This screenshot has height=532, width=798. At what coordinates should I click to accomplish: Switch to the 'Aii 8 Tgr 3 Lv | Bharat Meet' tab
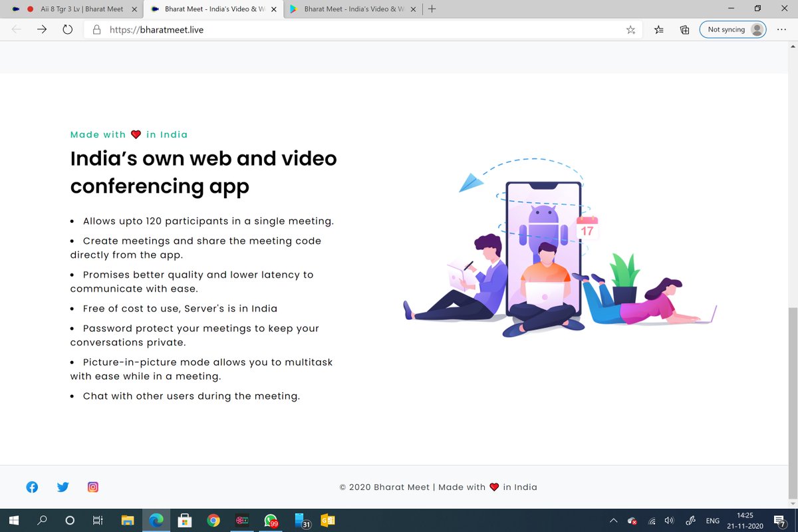point(74,9)
